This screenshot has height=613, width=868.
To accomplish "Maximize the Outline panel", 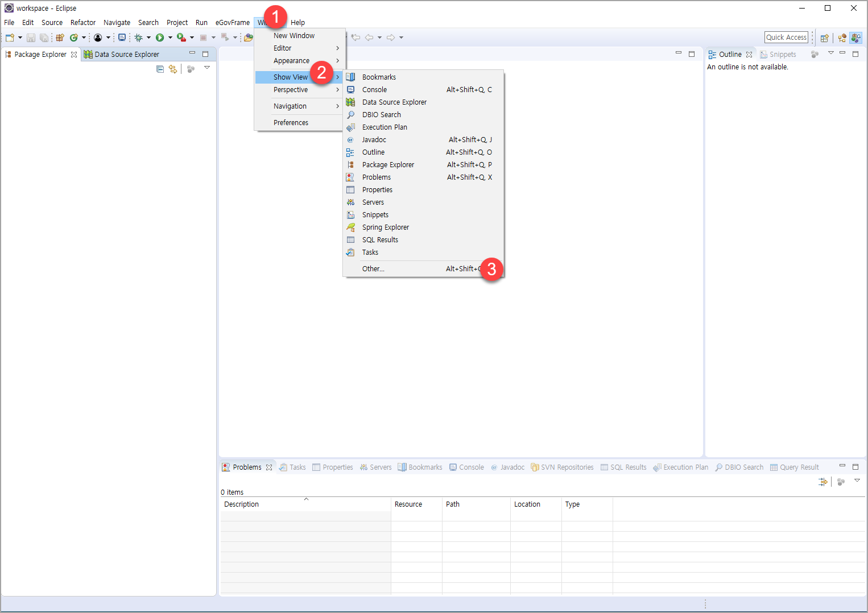I will click(855, 54).
